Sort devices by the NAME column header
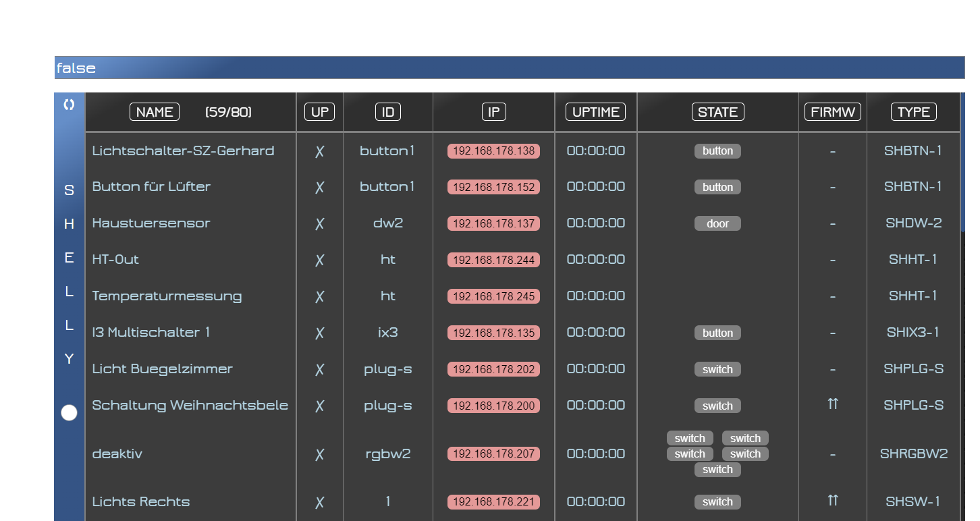 (155, 112)
